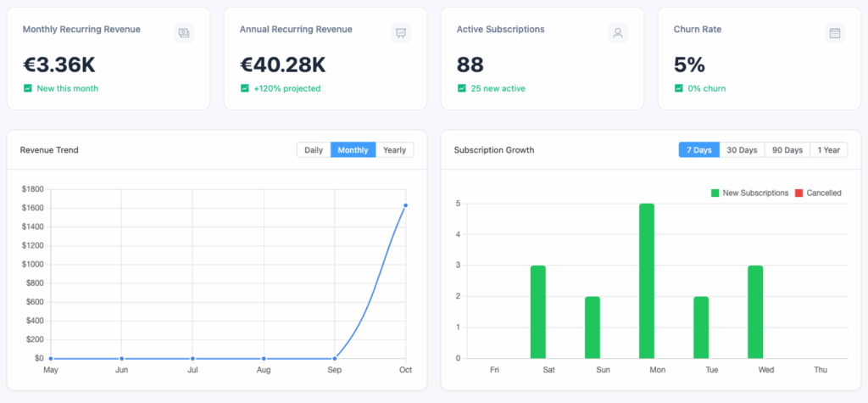Click the Monthly Recurring Revenue banknote icon
Viewport: 868px width, 403px height.
[183, 33]
